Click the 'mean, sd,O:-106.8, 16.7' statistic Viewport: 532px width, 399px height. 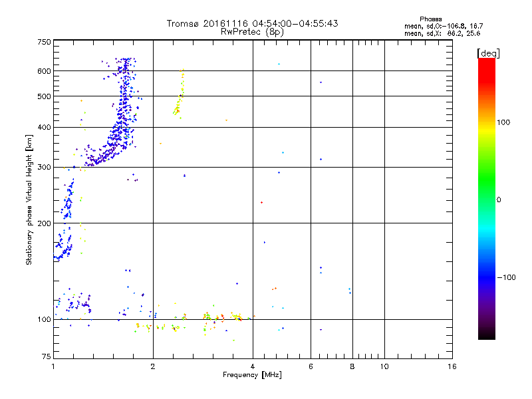tap(444, 26)
